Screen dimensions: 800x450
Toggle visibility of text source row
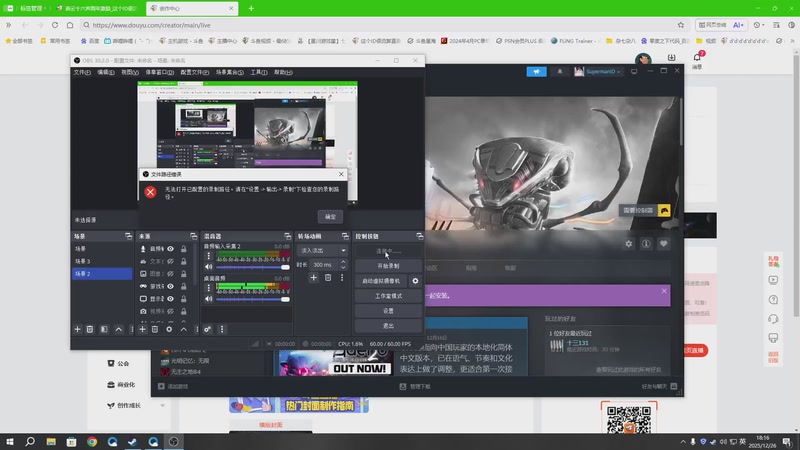point(170,261)
